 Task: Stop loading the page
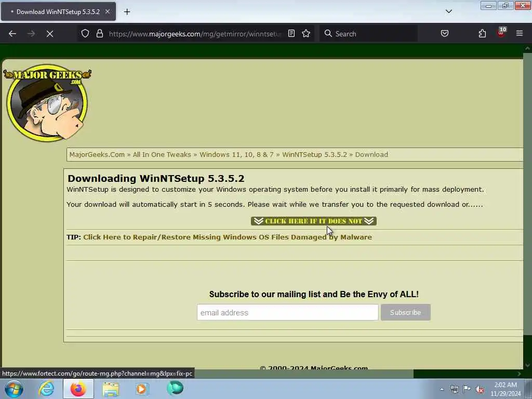pyautogui.click(x=50, y=34)
